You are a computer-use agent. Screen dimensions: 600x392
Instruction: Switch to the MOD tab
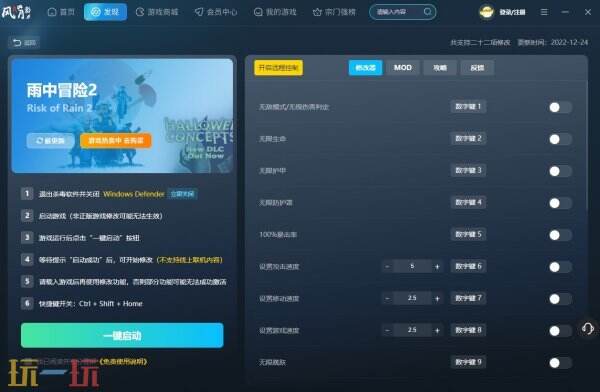click(403, 68)
